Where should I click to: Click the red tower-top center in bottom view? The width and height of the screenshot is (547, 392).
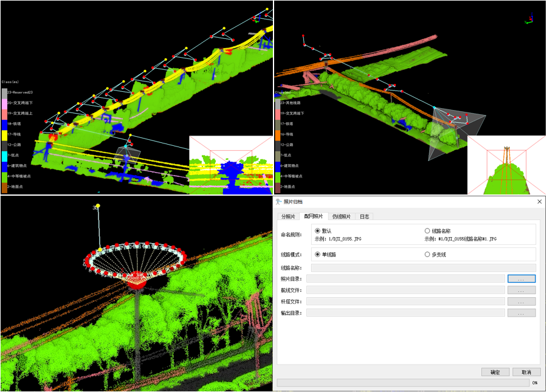[x=136, y=281]
